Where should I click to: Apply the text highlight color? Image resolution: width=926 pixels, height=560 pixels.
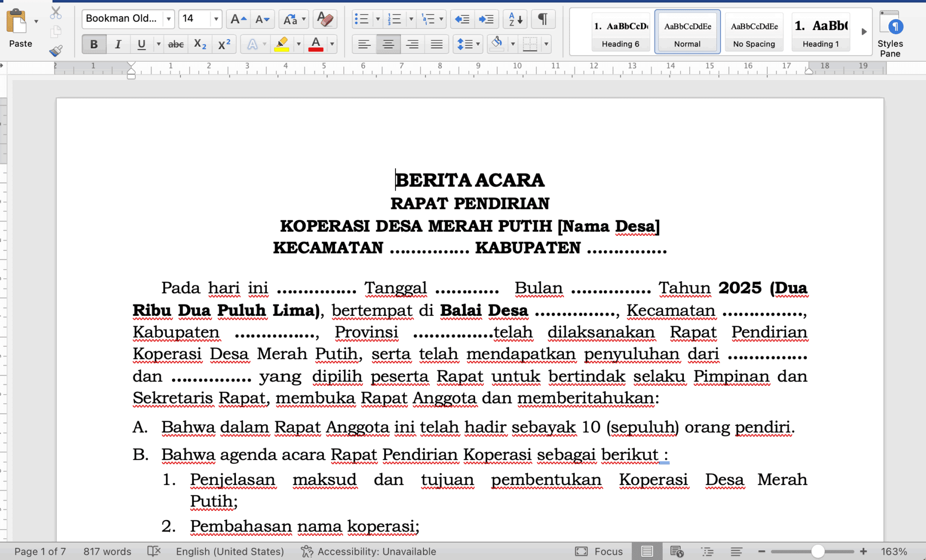tap(283, 44)
